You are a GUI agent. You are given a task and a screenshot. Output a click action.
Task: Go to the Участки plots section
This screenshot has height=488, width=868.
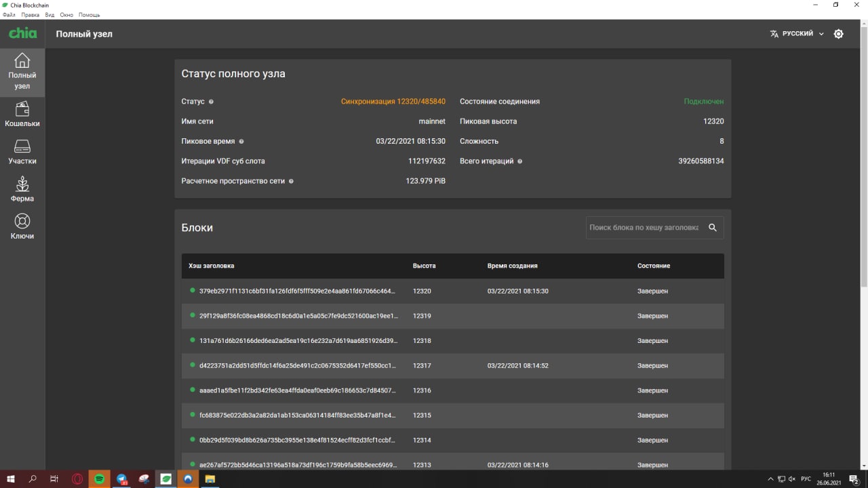[22, 152]
